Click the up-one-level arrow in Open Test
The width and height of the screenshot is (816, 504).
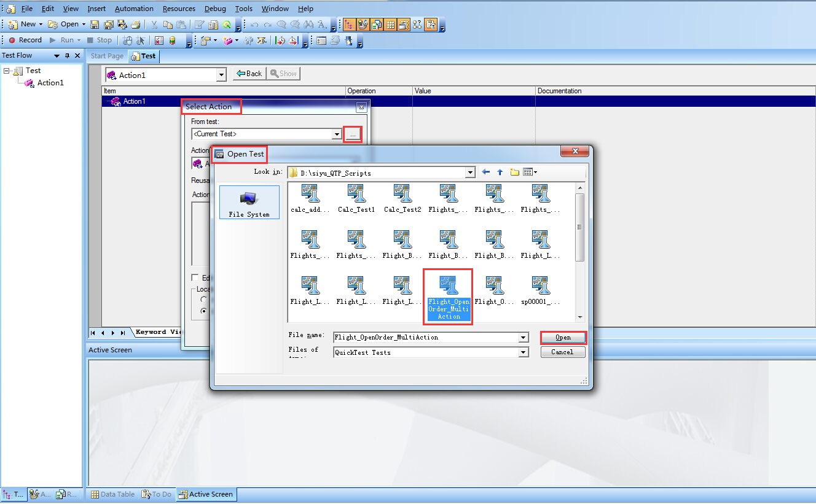point(500,173)
